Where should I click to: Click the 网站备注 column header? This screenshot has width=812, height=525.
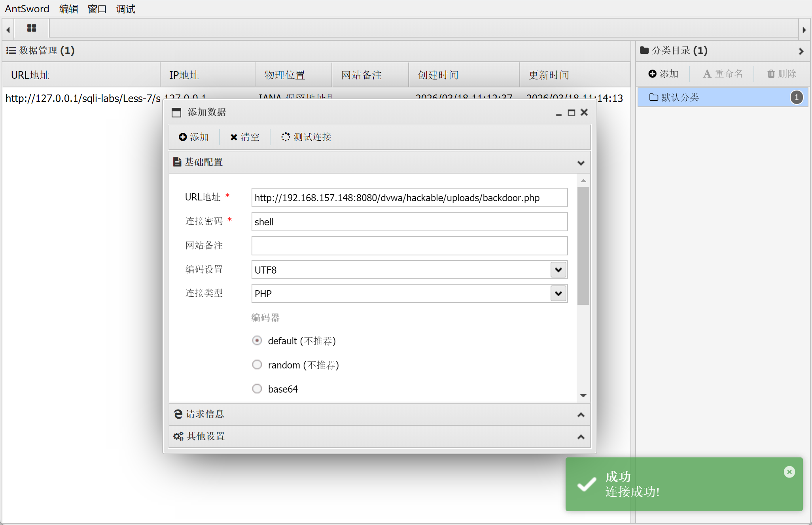tap(370, 75)
